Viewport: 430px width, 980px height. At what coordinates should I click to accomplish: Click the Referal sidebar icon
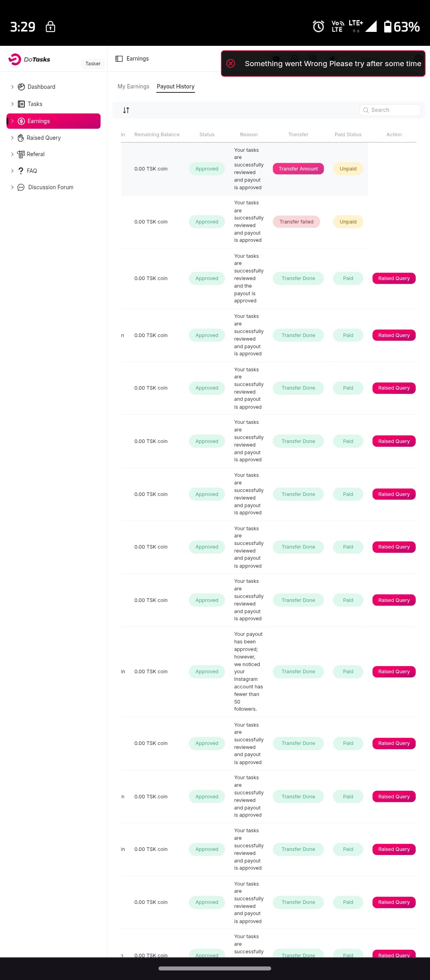pyautogui.click(x=21, y=154)
